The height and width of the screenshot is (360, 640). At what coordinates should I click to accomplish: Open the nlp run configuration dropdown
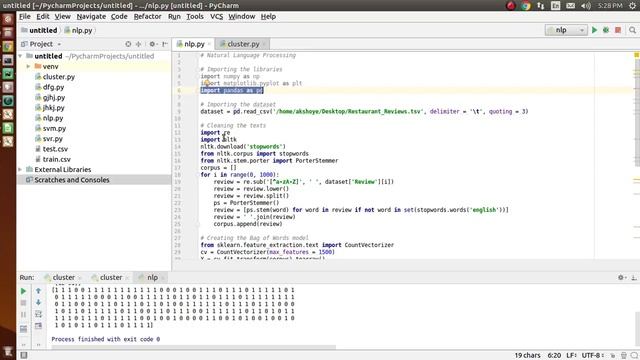tap(566, 30)
